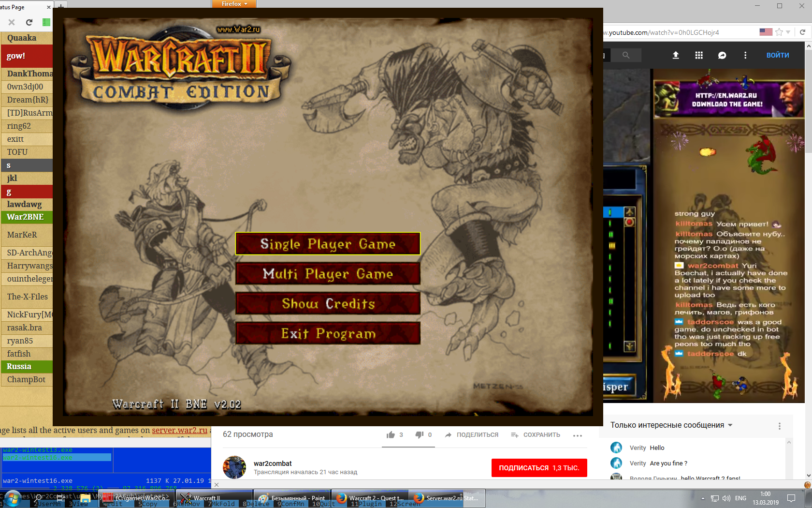Open the bookmark dropdown arrow beside star
Viewport: 812px width, 508px height.
788,32
